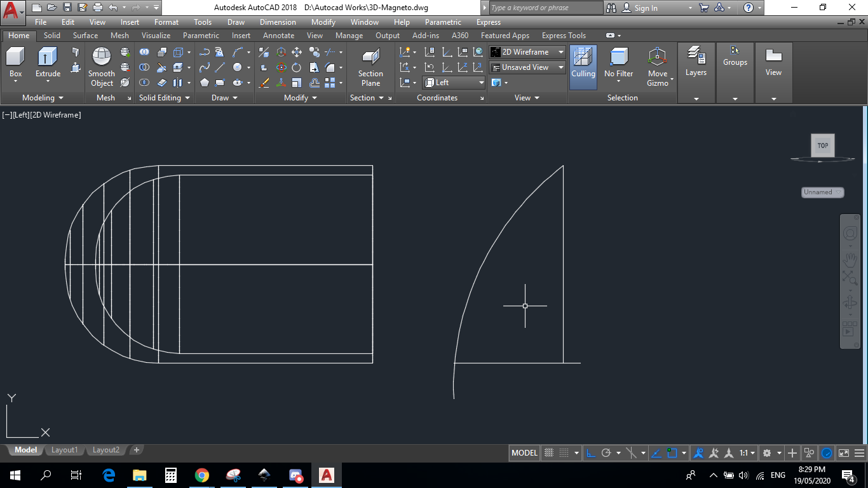Toggle hardware acceleration blue circle icon
868x488 pixels.
[x=827, y=453]
